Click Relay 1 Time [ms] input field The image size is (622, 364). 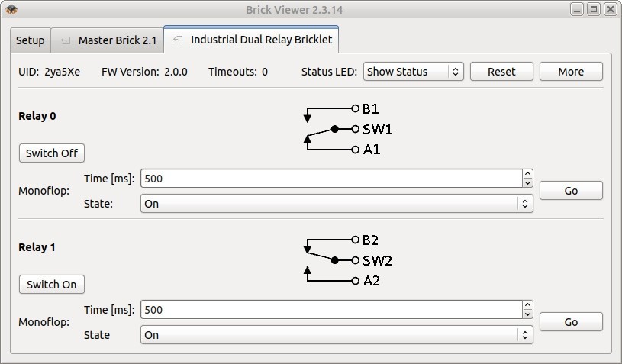coord(331,310)
